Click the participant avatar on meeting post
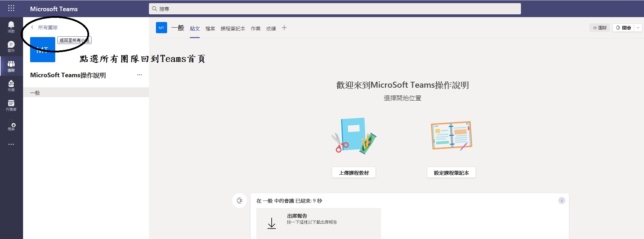Viewport: 644px width, 239px height. tap(562, 201)
